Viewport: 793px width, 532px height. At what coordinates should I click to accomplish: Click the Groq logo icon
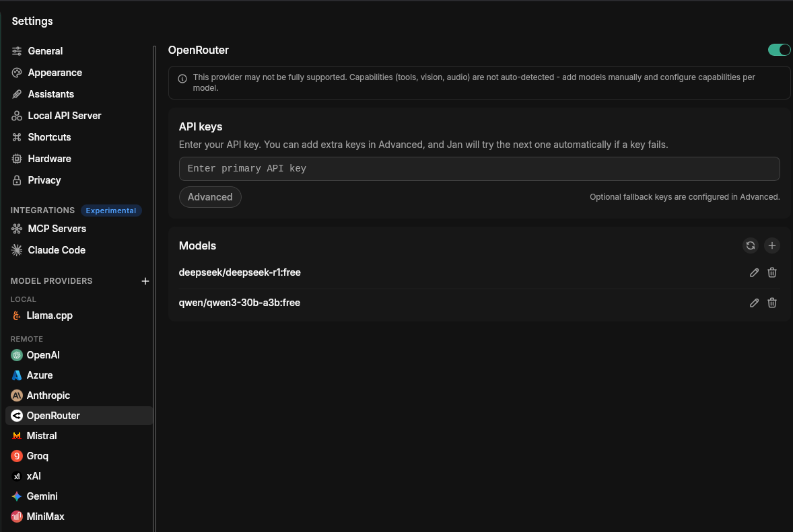[x=17, y=456]
